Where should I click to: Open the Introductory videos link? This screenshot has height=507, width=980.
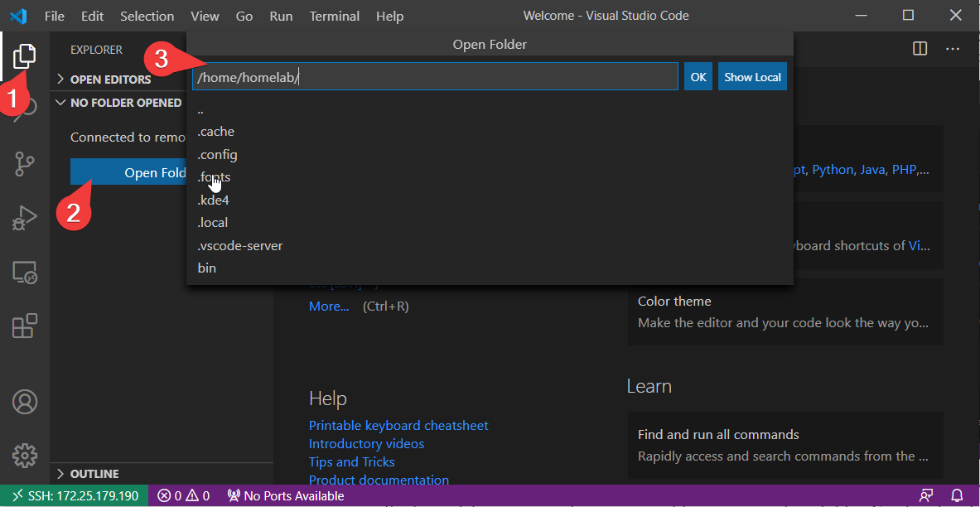[366, 444]
